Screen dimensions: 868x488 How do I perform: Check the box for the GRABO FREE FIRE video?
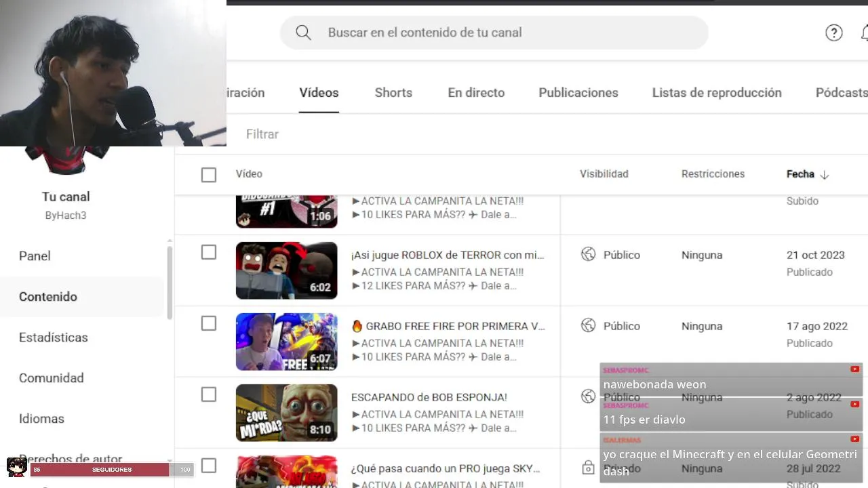tap(209, 323)
